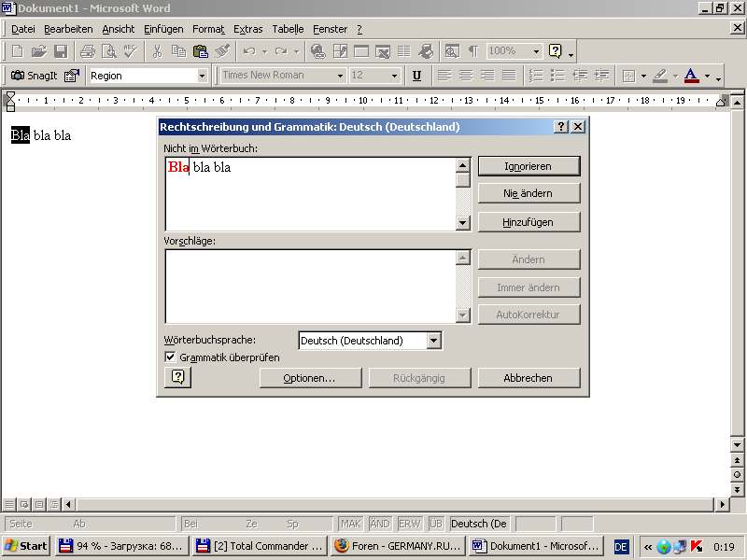Image resolution: width=747 pixels, height=560 pixels.
Task: Click the Open folder toolbar icon
Action: coord(39,51)
